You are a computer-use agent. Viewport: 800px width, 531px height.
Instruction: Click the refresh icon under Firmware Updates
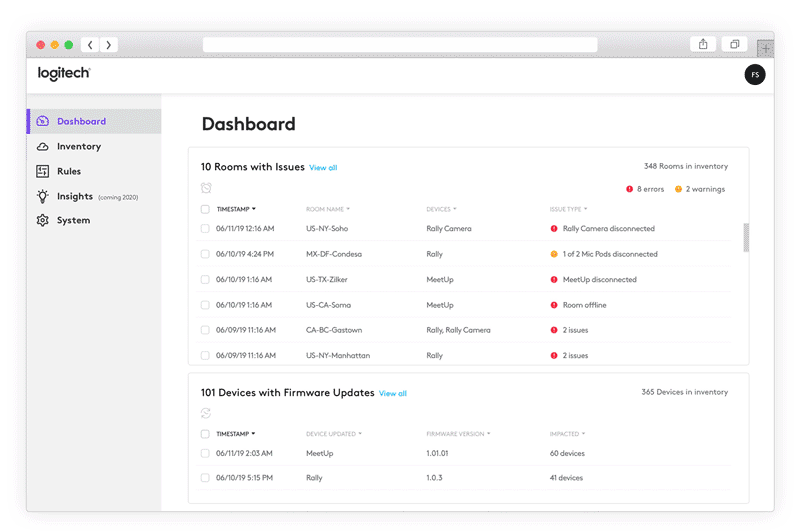206,413
